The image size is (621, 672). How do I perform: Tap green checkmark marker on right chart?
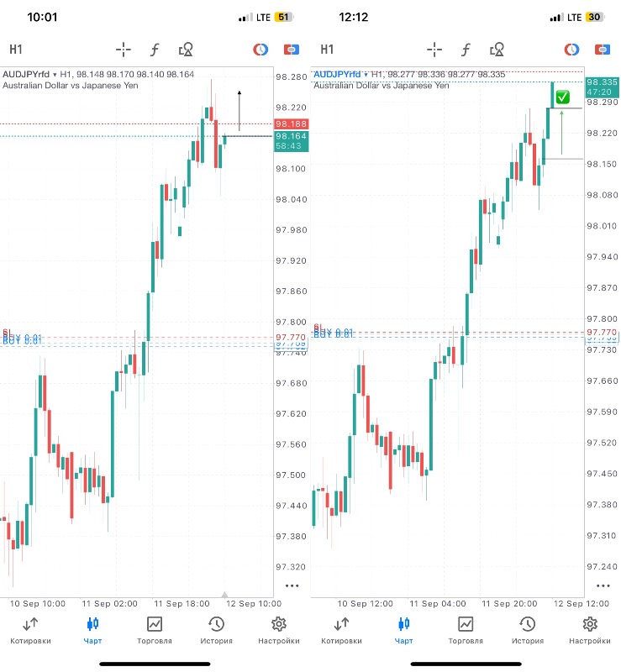[562, 97]
